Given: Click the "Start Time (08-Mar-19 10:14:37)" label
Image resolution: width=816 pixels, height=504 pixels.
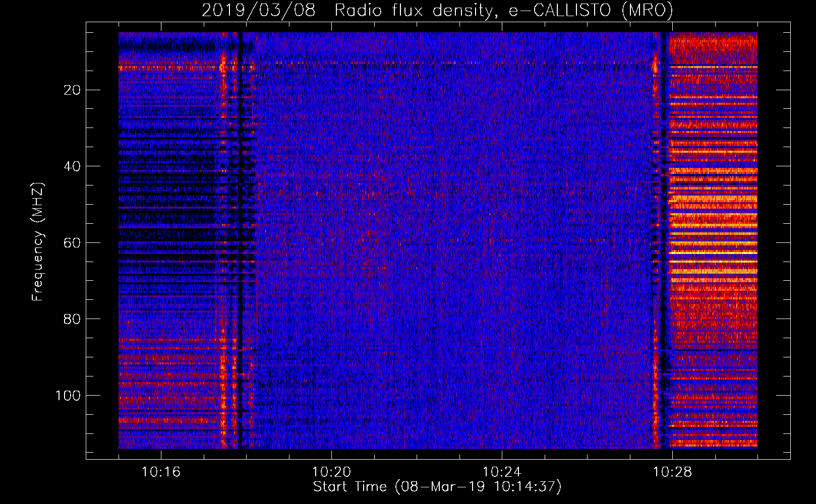Looking at the screenshot, I should 437,487.
